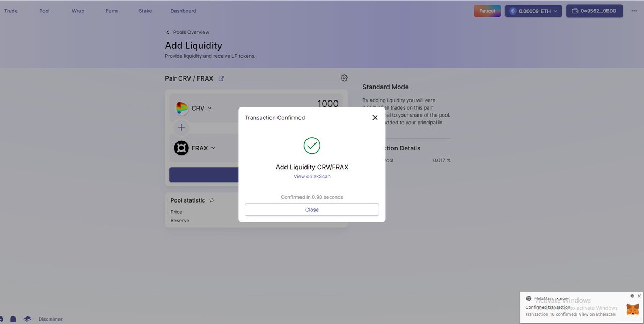
Task: Click the Faucet button
Action: [x=487, y=11]
